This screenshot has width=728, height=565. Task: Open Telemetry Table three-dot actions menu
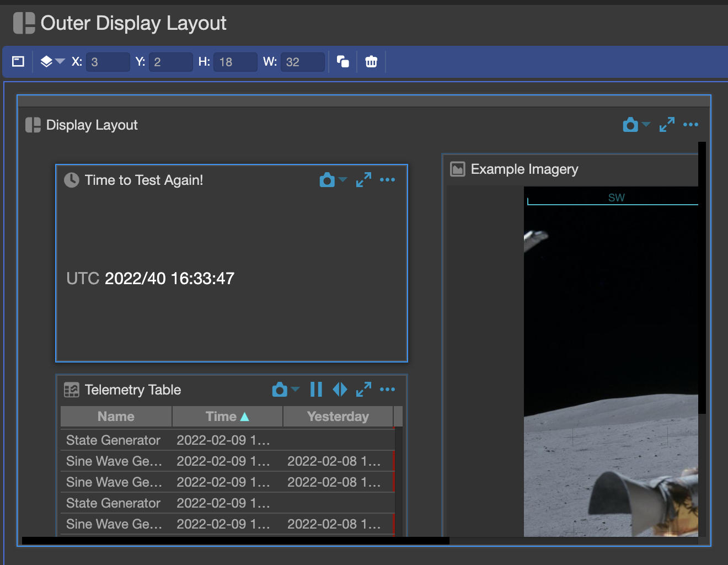[388, 390]
